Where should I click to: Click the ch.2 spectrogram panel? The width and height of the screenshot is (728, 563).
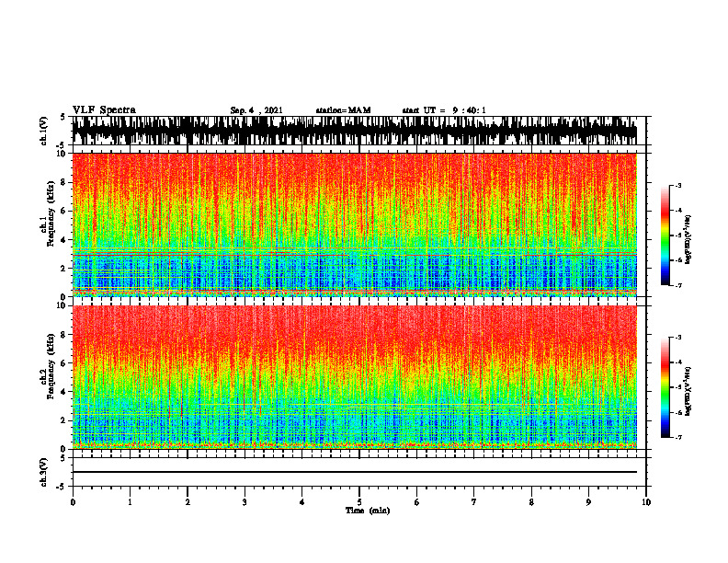pos(354,377)
